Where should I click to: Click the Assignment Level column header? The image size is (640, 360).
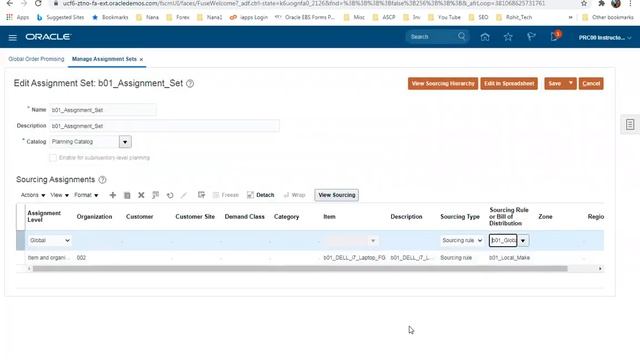coord(44,216)
